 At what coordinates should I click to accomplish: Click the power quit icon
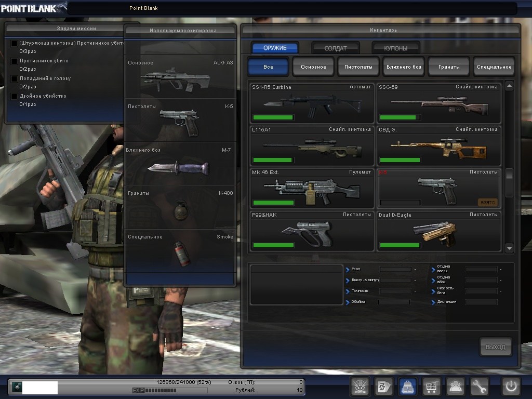tap(511, 386)
